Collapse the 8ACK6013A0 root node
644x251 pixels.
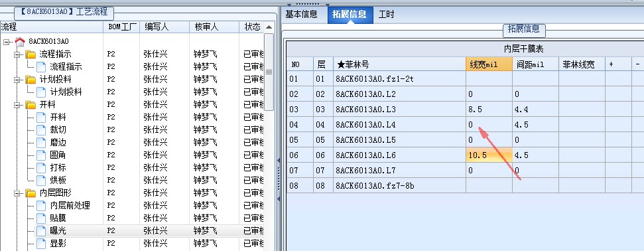tap(6, 42)
